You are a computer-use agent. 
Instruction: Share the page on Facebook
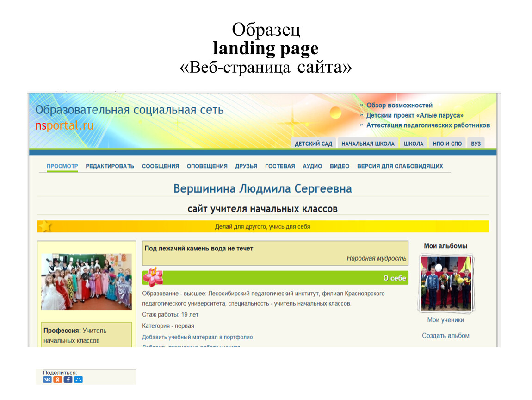[68, 380]
